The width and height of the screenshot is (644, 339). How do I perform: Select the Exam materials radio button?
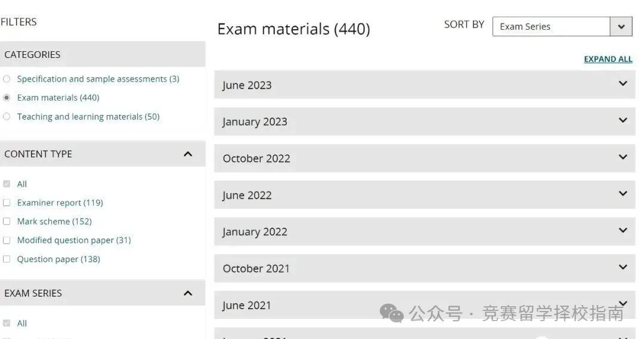click(7, 98)
